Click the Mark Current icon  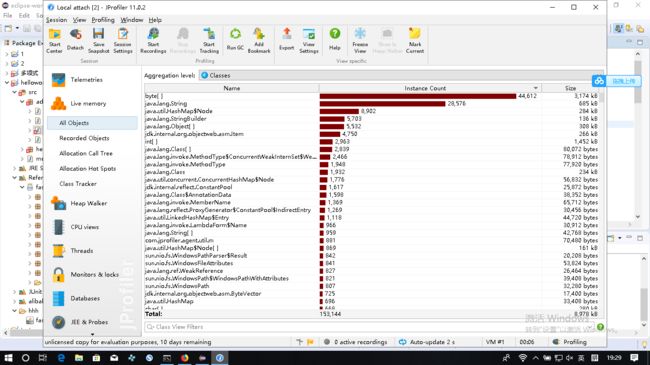coord(415,40)
